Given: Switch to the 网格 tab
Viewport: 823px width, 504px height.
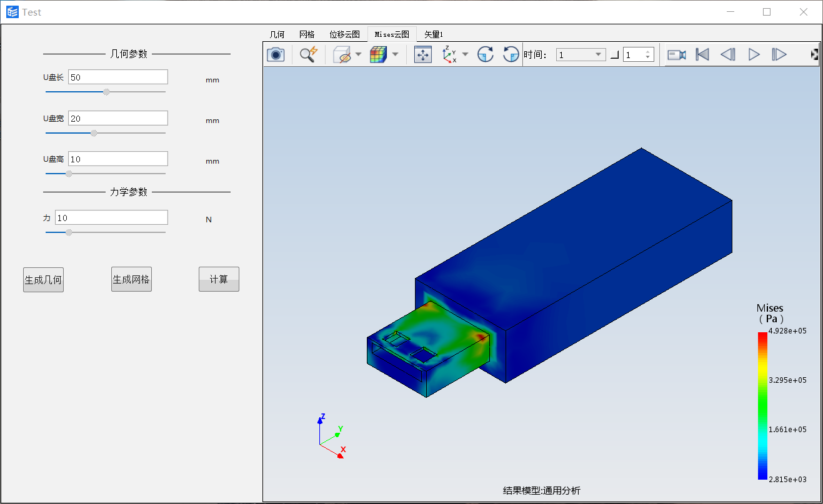Looking at the screenshot, I should 307,34.
